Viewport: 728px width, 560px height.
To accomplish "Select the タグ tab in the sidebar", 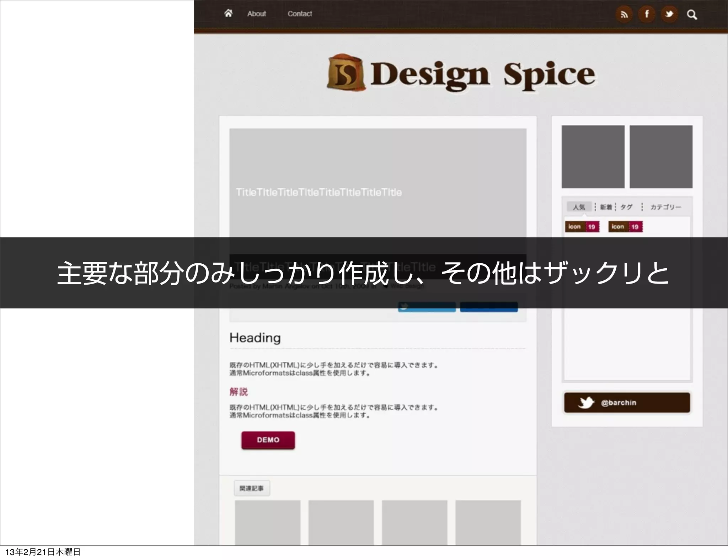I will [x=626, y=207].
